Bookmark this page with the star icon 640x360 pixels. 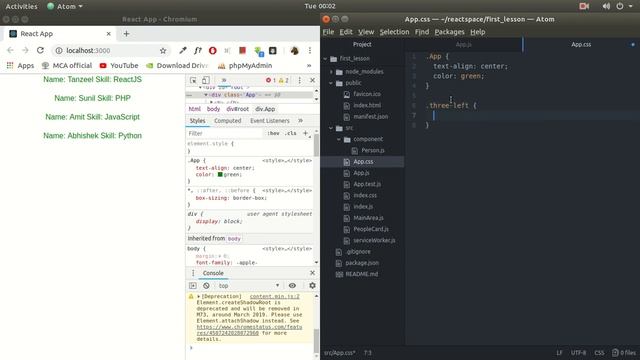tap(163, 50)
